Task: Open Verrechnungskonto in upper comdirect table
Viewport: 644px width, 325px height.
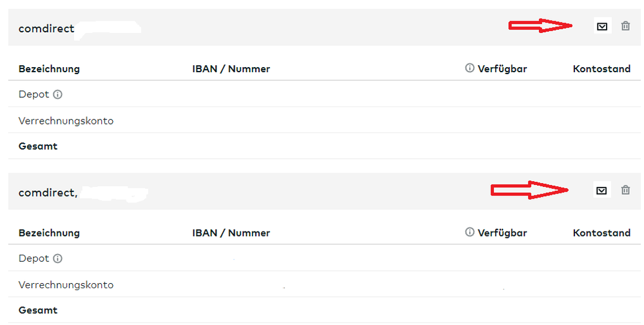Action: pyautogui.click(x=66, y=121)
